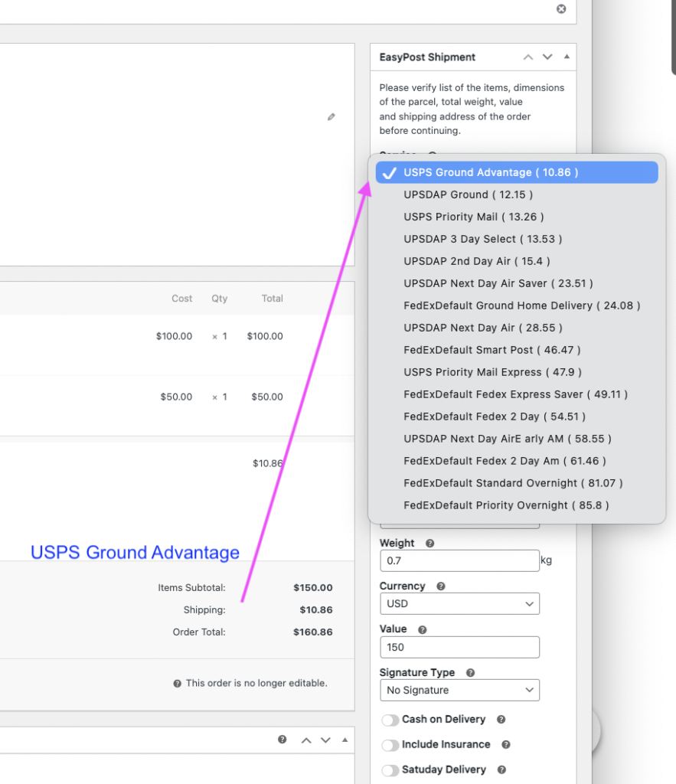
Task: Turn on Include Insurance toggle
Action: [x=390, y=745]
